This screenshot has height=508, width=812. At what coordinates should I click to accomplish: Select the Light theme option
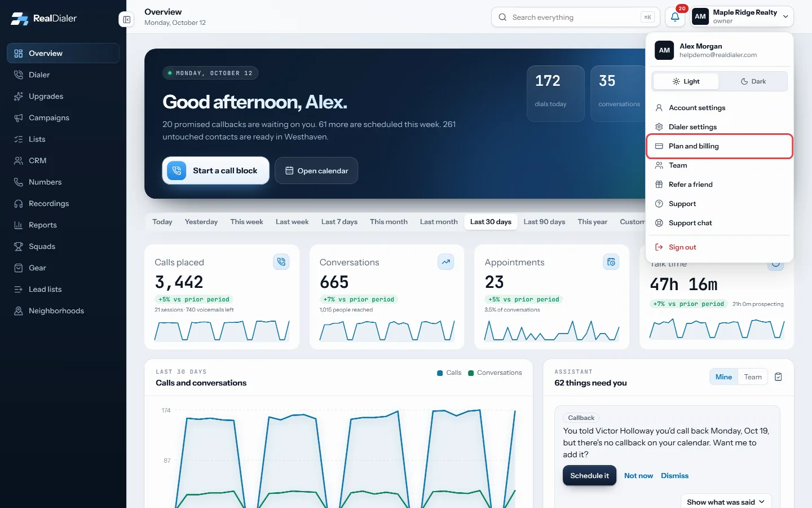coord(686,81)
